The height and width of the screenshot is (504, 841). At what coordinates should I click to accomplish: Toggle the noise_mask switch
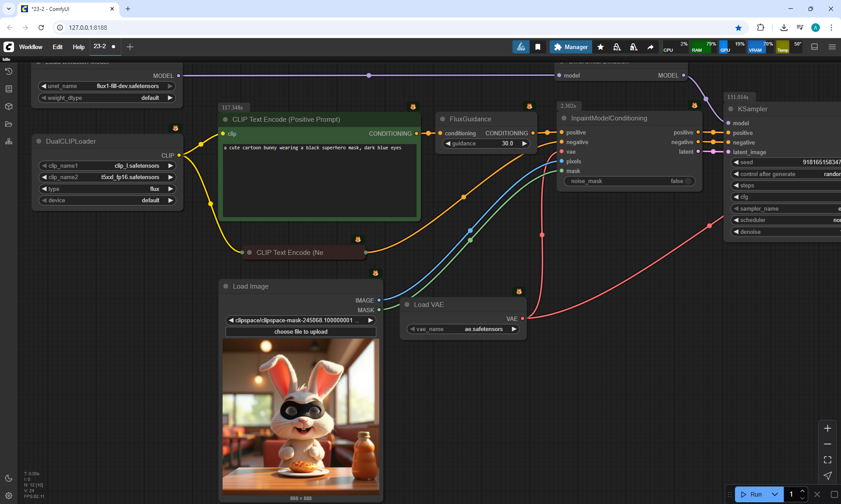pos(688,181)
